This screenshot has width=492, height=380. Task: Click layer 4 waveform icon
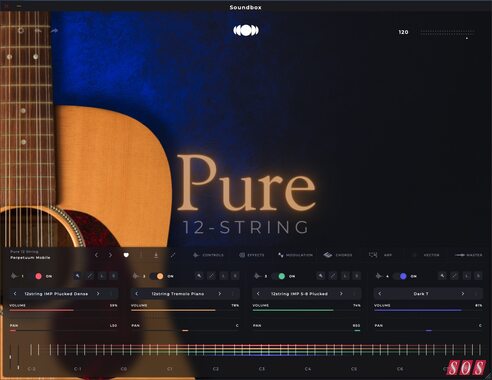379,276
